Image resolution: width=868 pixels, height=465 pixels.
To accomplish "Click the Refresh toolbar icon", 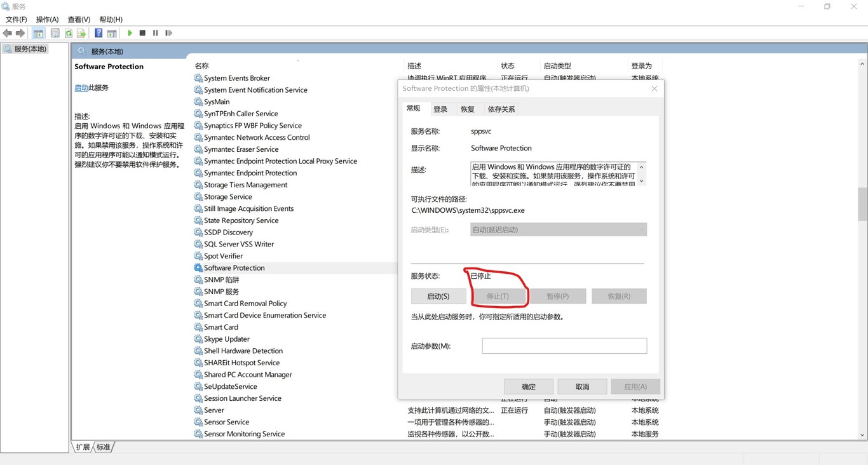I will (x=68, y=33).
